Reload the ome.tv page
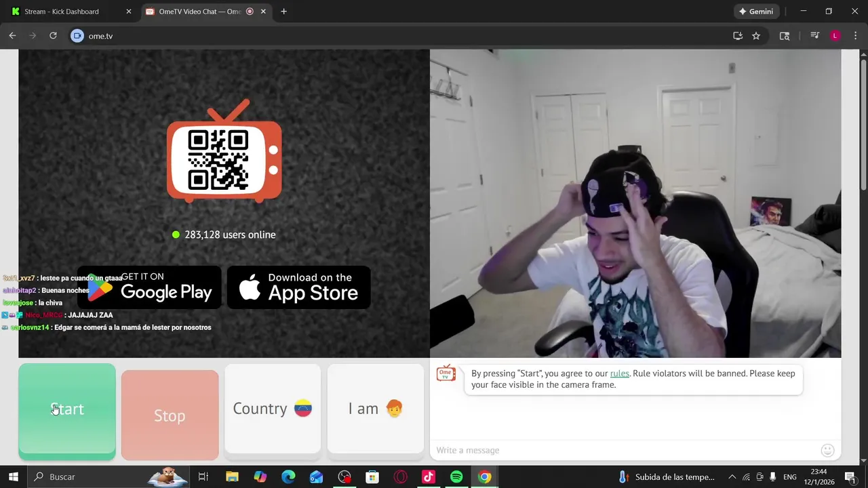 point(53,36)
